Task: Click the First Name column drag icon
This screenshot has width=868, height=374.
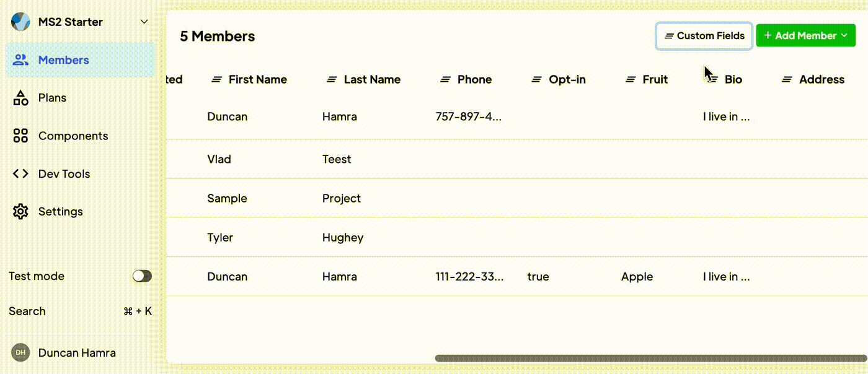Action: pyautogui.click(x=216, y=79)
